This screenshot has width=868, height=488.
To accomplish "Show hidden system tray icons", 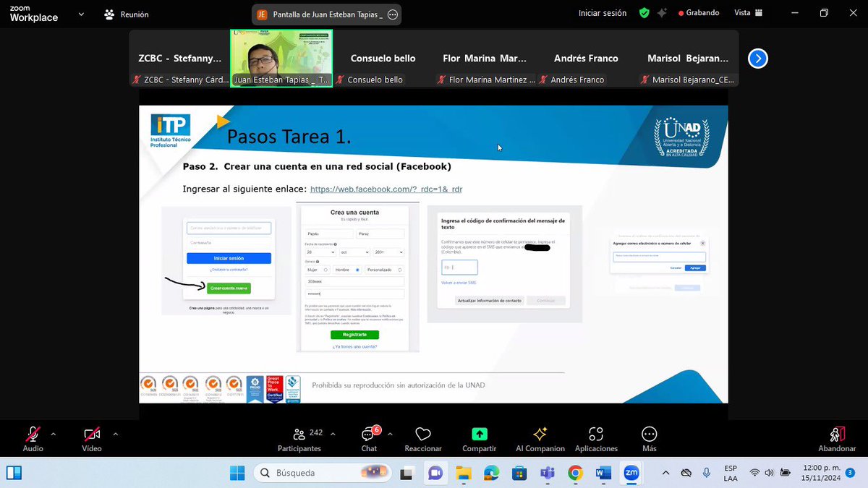I will pyautogui.click(x=665, y=473).
